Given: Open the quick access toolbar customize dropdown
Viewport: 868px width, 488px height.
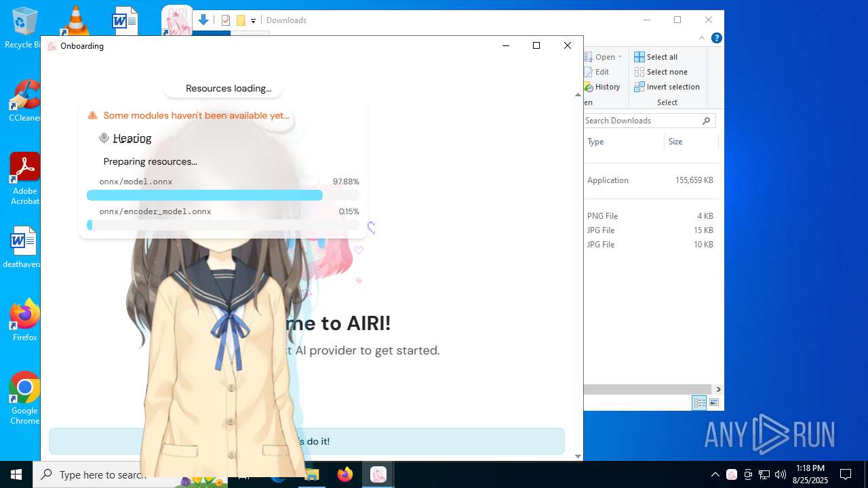Looking at the screenshot, I should (253, 20).
